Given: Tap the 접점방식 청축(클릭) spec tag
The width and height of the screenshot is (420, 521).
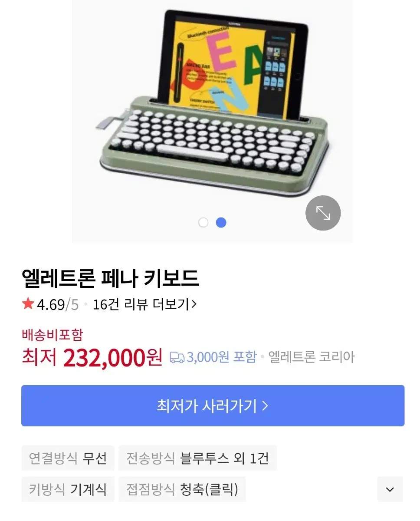Looking at the screenshot, I should 182,489.
